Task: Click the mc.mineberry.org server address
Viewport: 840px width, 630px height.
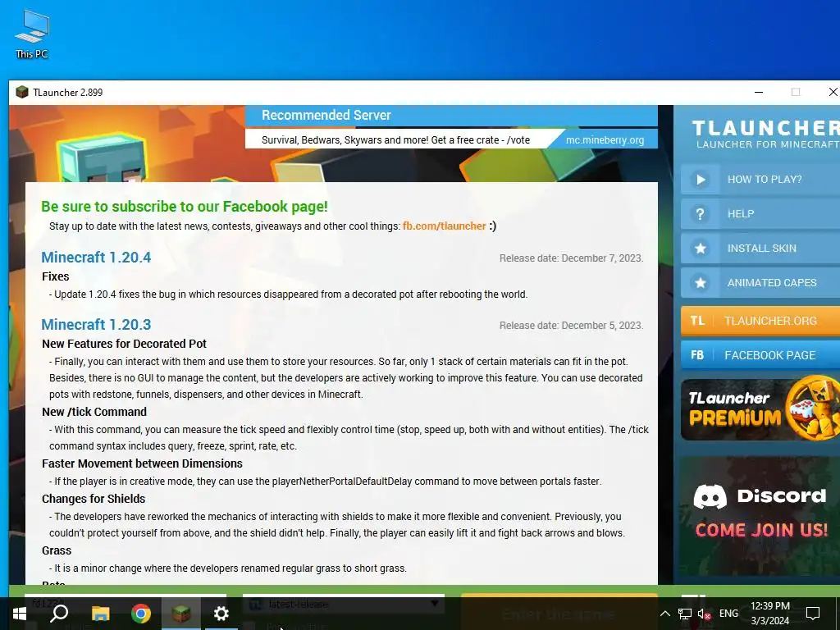Action: (605, 139)
